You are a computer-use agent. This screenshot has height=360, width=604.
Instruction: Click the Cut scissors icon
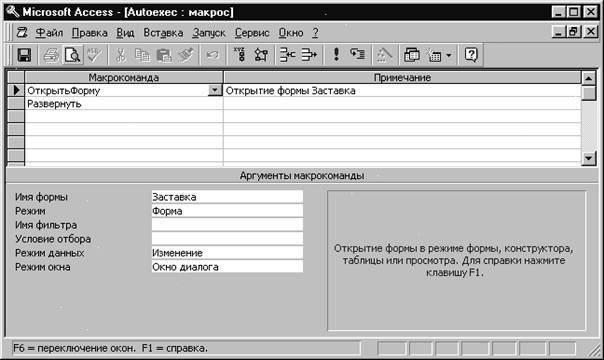pyautogui.click(x=121, y=55)
